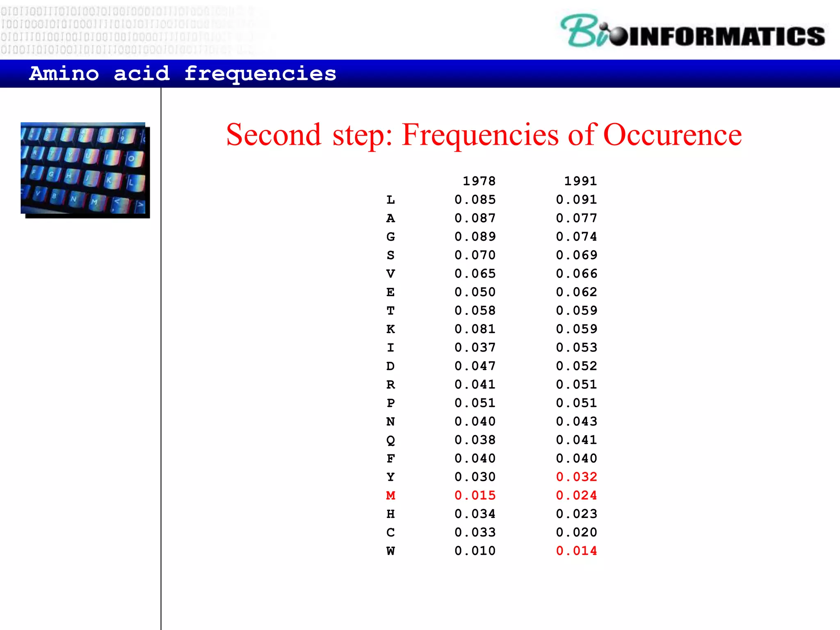The width and height of the screenshot is (840, 630).
Task: Click the row label W
Action: point(390,550)
